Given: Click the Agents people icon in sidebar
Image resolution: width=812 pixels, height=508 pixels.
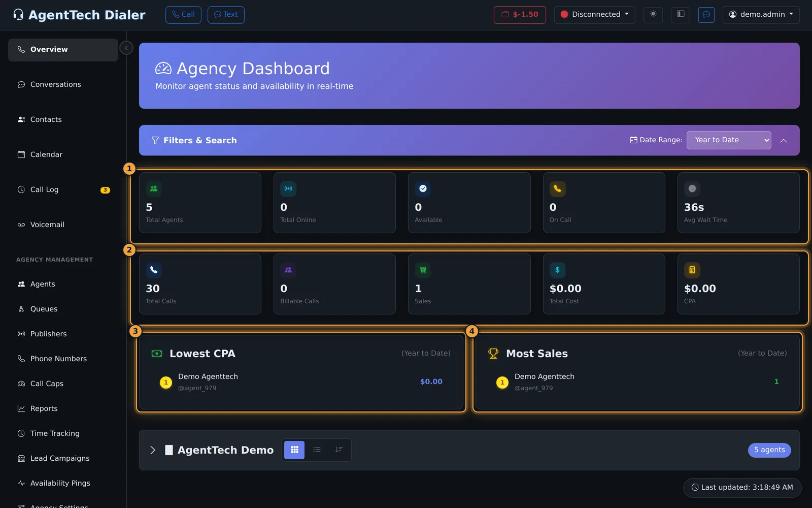Looking at the screenshot, I should coord(21,284).
